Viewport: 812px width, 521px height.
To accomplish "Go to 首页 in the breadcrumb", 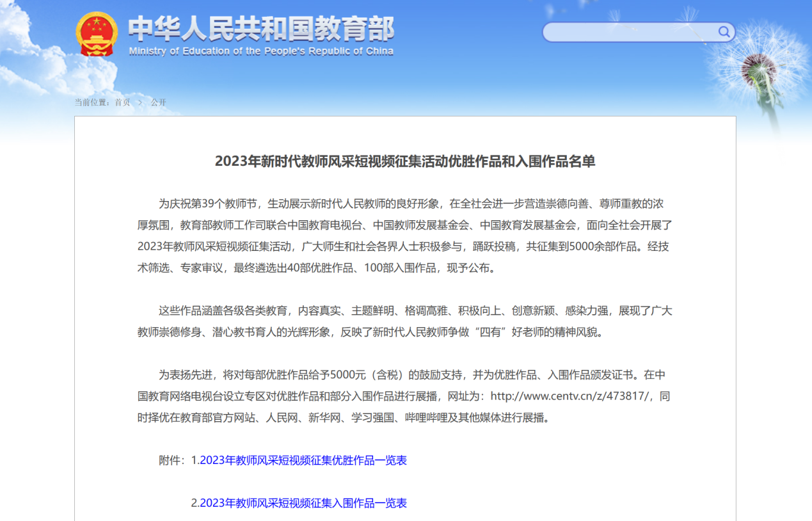I will point(122,102).
